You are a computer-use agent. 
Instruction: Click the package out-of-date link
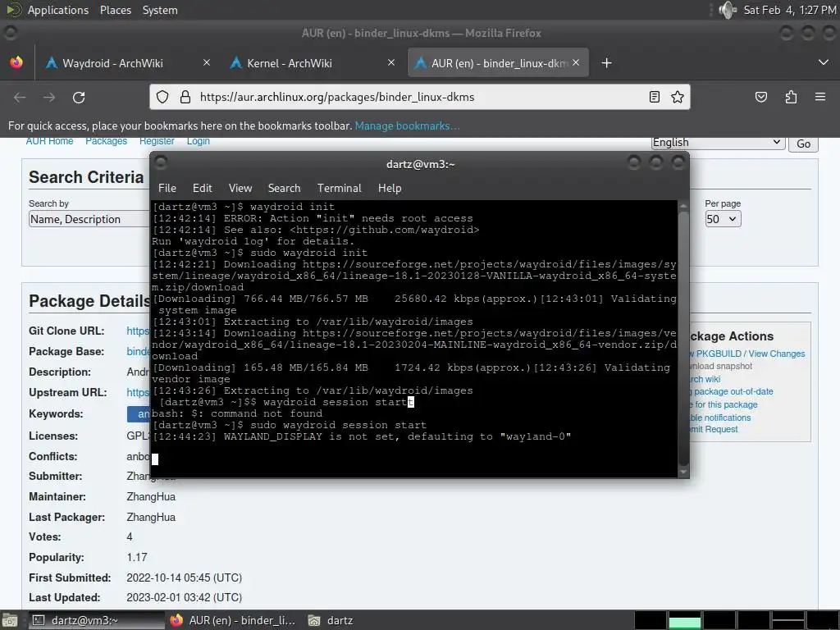point(733,391)
